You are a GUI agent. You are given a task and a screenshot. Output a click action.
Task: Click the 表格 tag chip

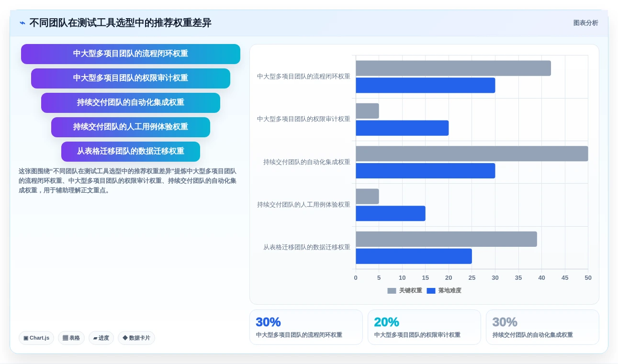pyautogui.click(x=71, y=338)
